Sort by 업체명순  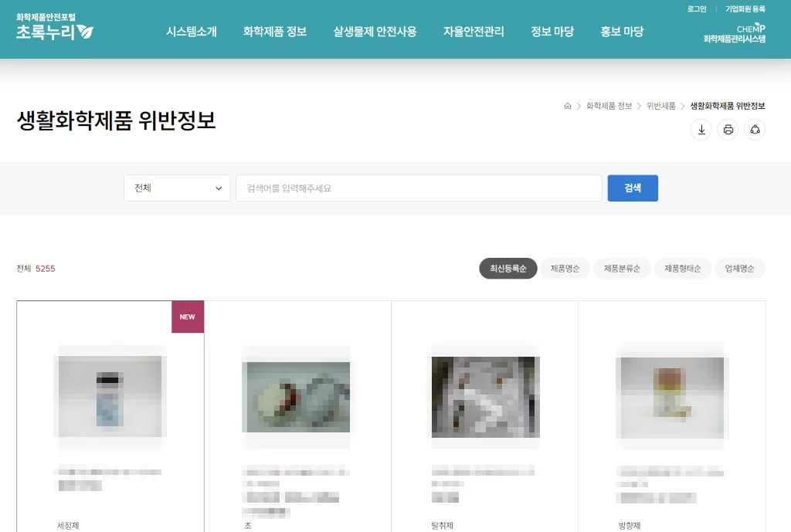pos(739,269)
